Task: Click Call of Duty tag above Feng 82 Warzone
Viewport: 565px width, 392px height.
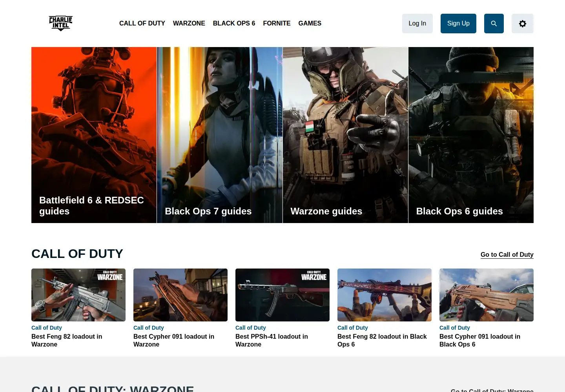Action: tap(47, 328)
